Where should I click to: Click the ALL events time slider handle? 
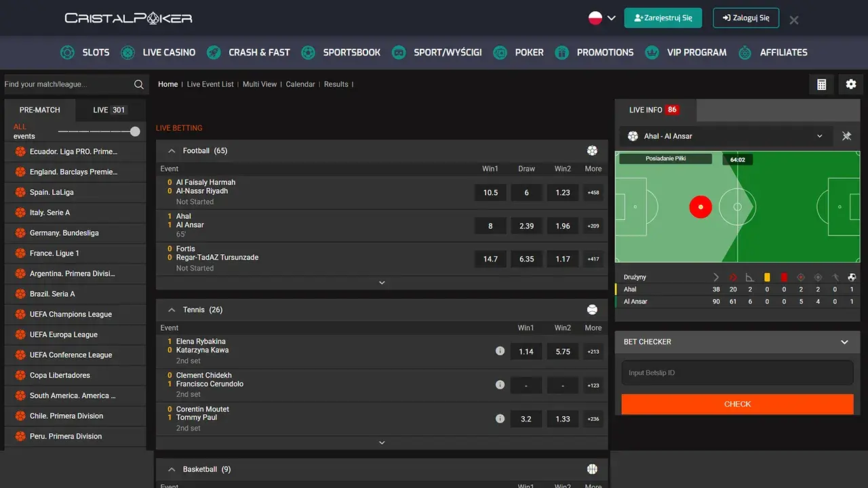[135, 131]
